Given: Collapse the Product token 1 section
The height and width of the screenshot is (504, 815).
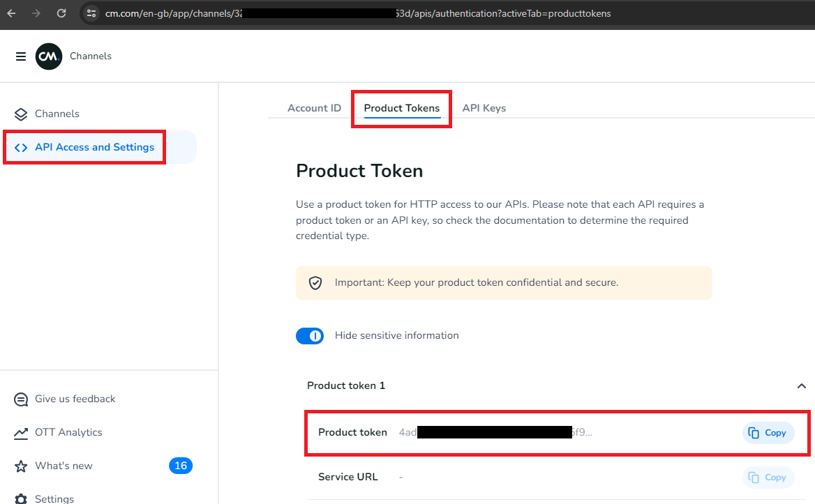Looking at the screenshot, I should (802, 385).
